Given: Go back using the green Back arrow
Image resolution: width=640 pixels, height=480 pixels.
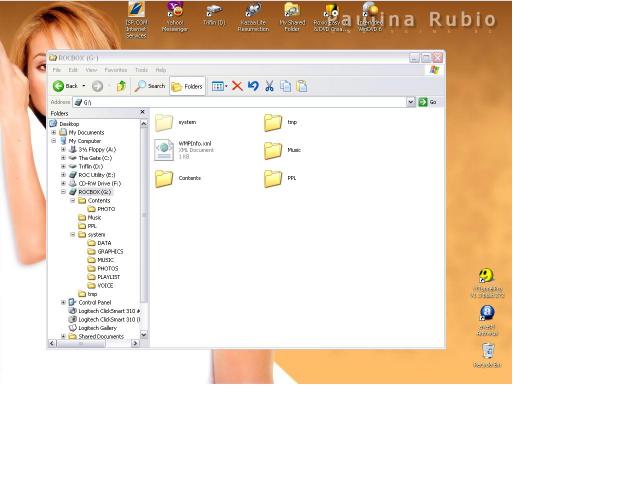Looking at the screenshot, I should (65, 86).
